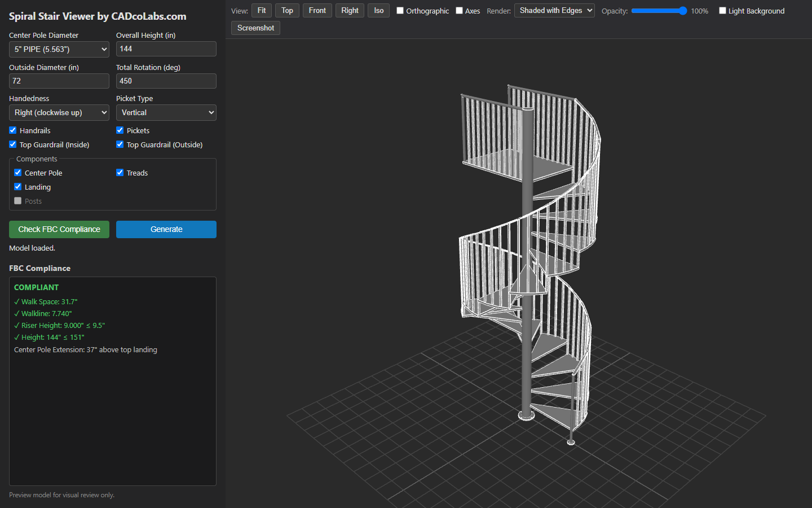The image size is (812, 508).
Task: Click the Spiral Stair Viewer title
Action: pos(98,16)
